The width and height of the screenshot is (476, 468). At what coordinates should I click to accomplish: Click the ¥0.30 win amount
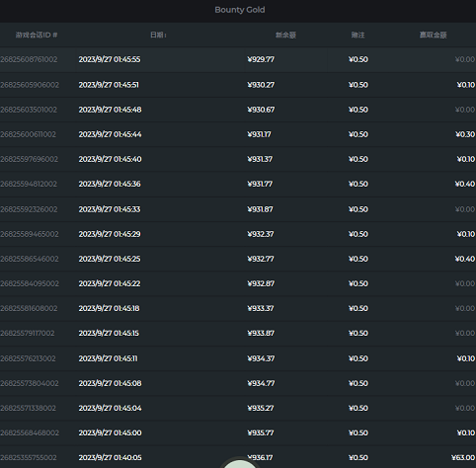click(x=465, y=134)
